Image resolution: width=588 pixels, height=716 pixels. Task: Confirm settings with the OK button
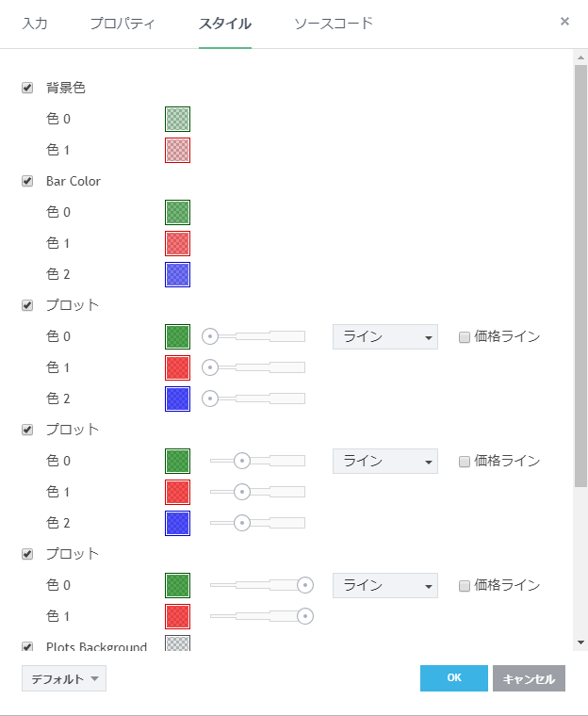454,678
